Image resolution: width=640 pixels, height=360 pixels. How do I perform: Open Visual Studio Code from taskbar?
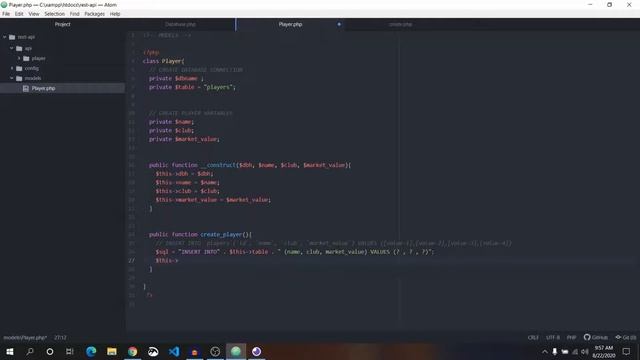[174, 351]
